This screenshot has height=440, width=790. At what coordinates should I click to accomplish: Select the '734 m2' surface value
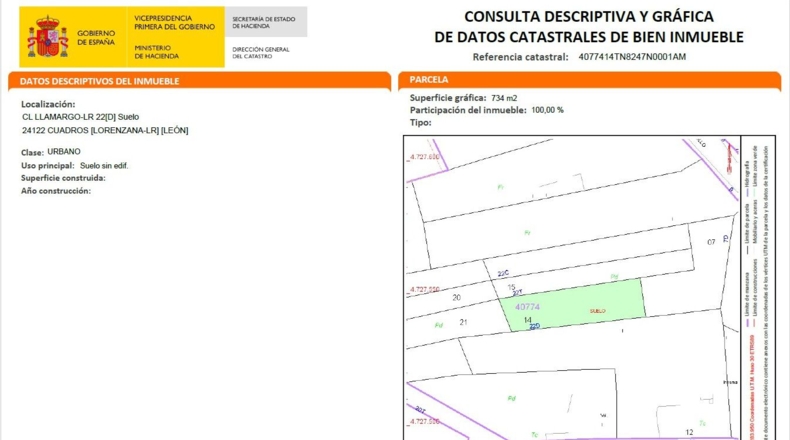(504, 98)
